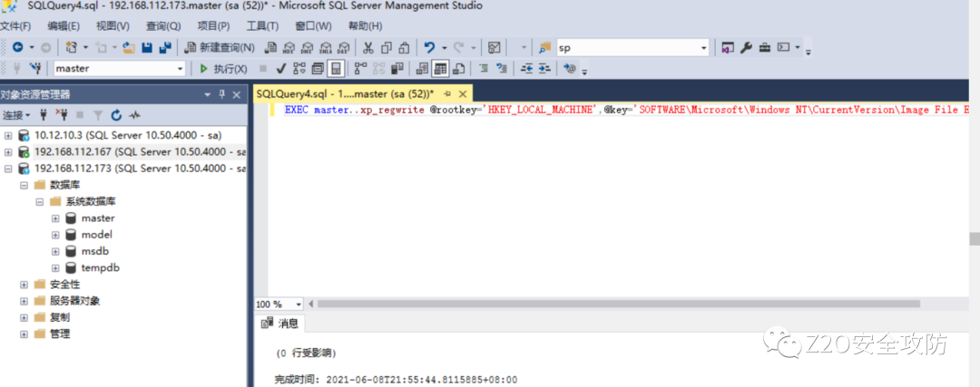This screenshot has height=387, width=980.
Task: Click the disconnect plug icon in Object Explorer
Action: pyautogui.click(x=62, y=115)
